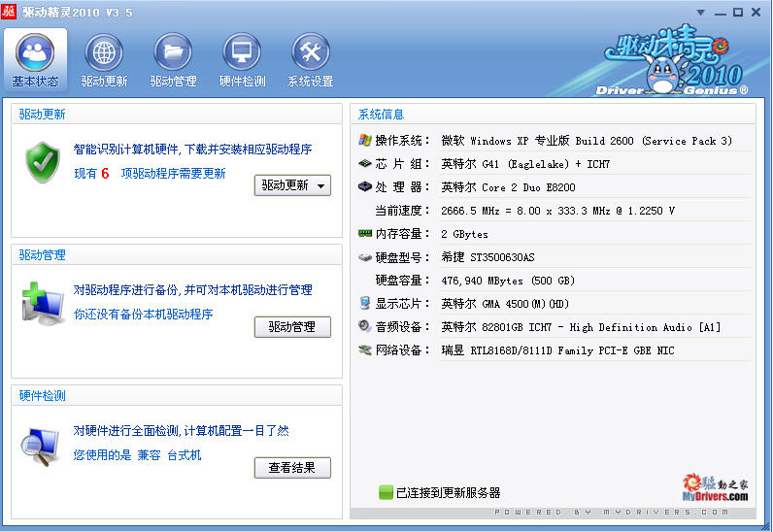Click the network icon beside 网络设备

click(365, 350)
